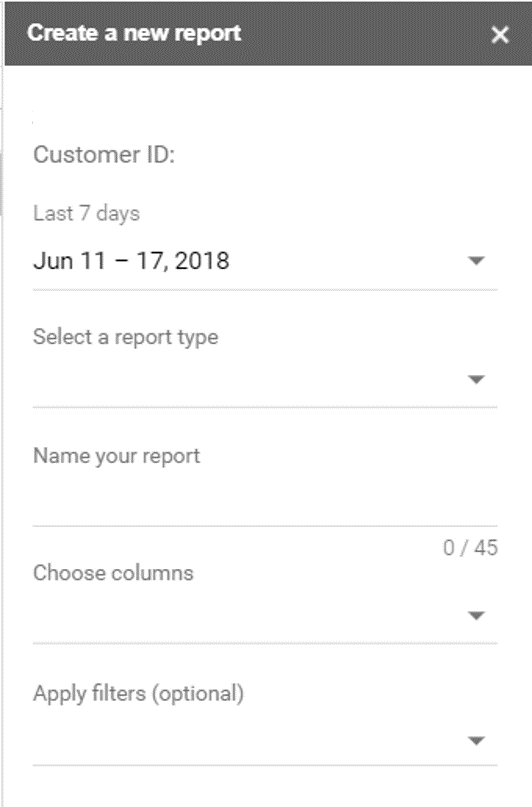Click the Customer ID label

[104, 154]
